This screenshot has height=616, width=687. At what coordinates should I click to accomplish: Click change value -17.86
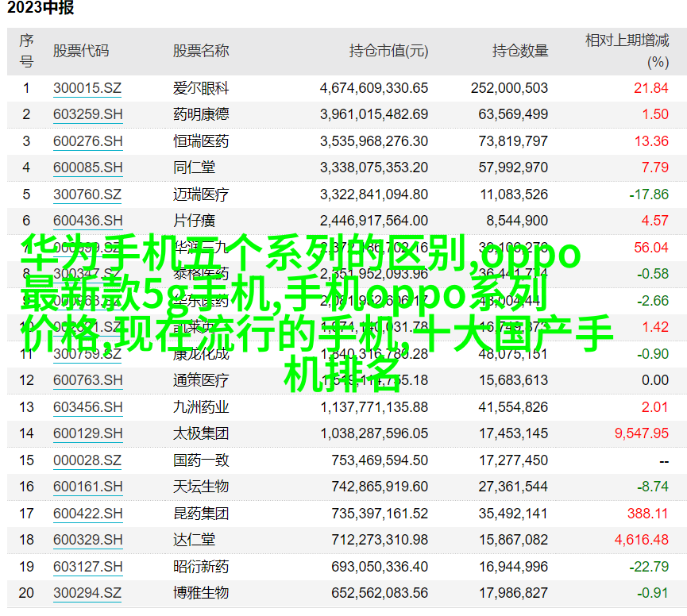point(649,194)
